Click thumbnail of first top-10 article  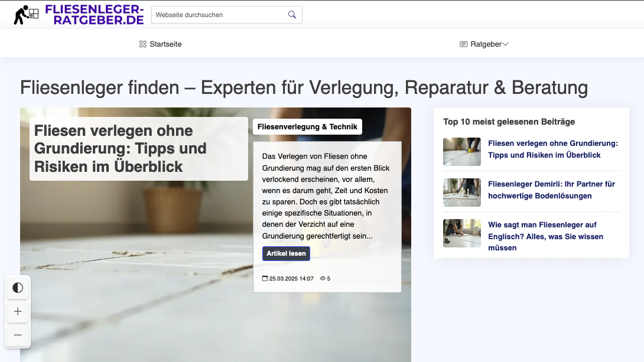pos(462,152)
